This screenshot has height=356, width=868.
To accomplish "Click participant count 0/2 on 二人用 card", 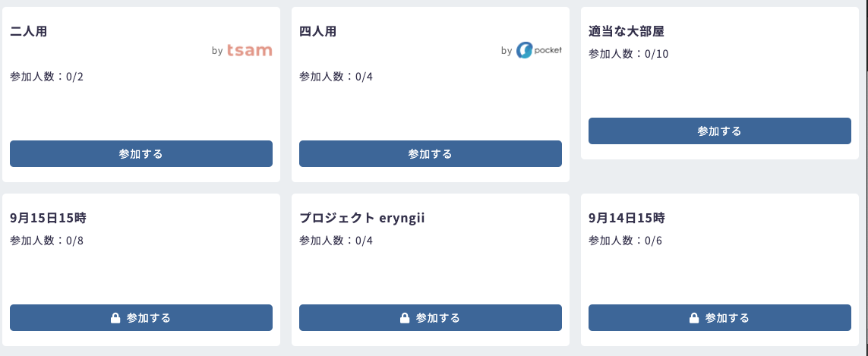I will (x=46, y=77).
